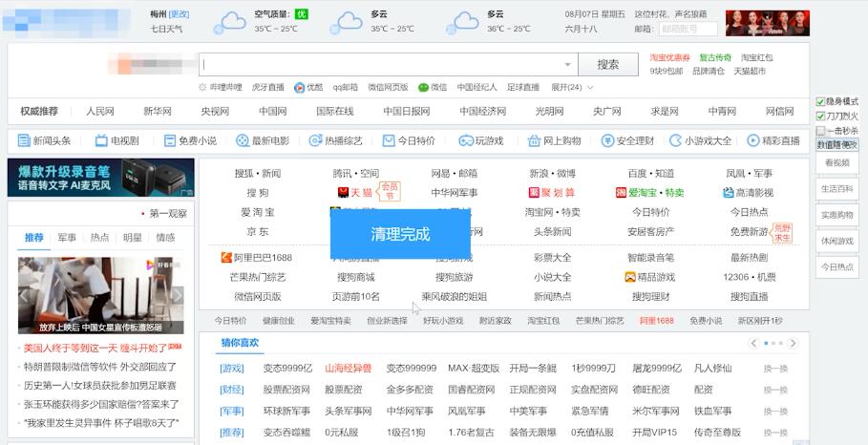Switch to the 情感 news tab
The height and width of the screenshot is (445, 868).
(165, 238)
